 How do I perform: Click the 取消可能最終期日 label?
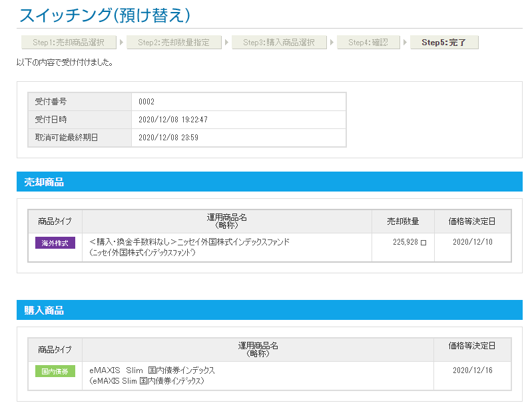(x=67, y=138)
